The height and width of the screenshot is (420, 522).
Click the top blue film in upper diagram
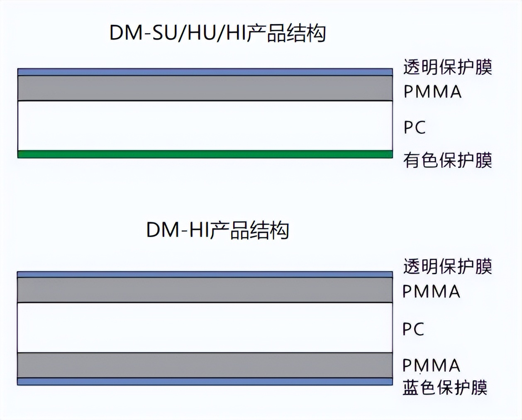pyautogui.click(x=205, y=72)
